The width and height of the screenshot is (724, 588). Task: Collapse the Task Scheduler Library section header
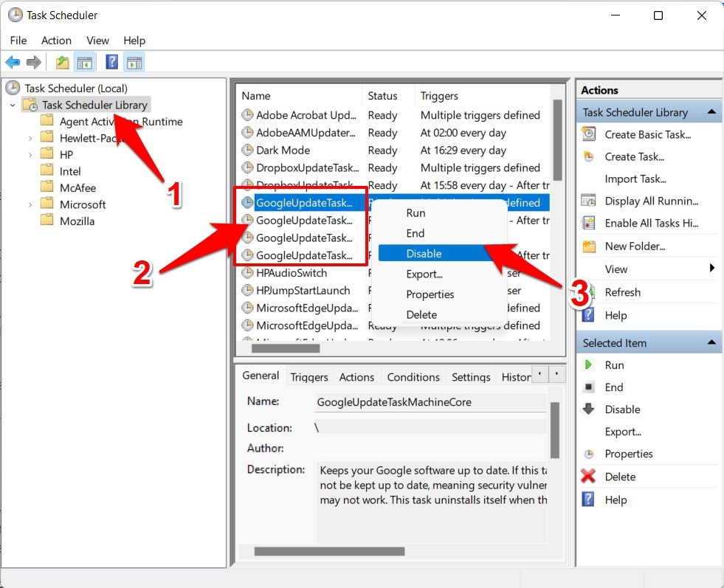pos(712,112)
